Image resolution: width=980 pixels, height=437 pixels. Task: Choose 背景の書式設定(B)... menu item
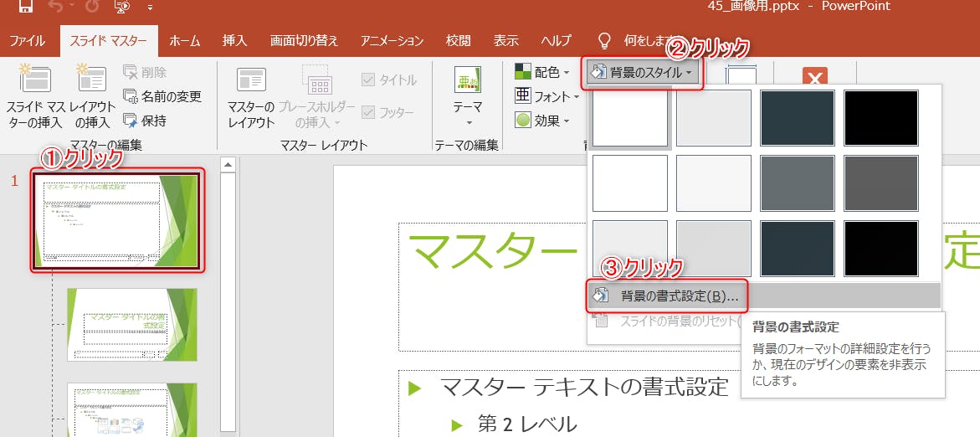[x=764, y=296]
